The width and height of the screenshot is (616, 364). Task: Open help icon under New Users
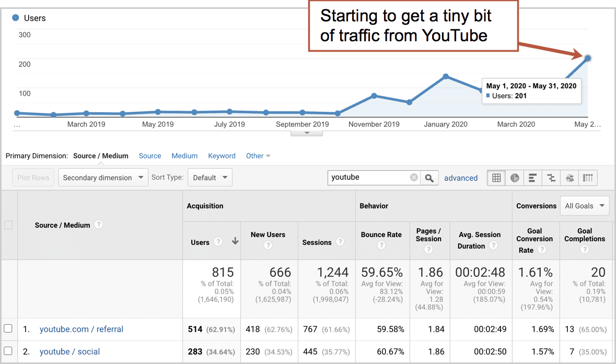(x=268, y=245)
